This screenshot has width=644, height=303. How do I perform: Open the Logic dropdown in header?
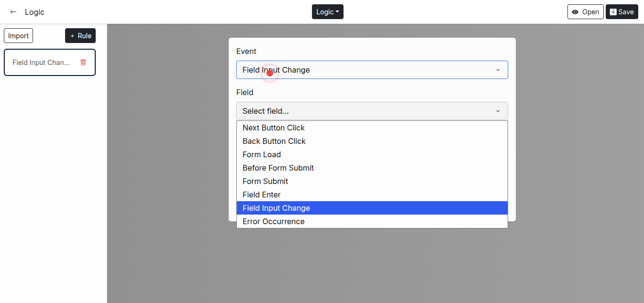327,12
